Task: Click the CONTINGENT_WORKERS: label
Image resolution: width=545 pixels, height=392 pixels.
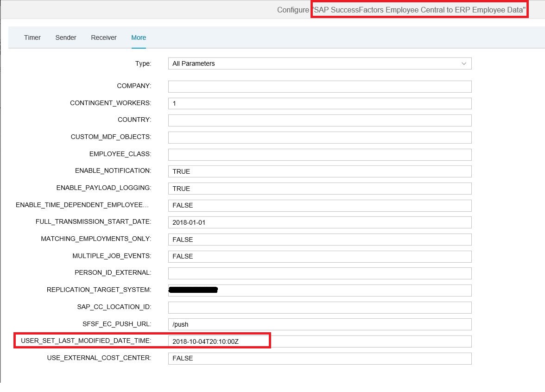Action: click(110, 103)
